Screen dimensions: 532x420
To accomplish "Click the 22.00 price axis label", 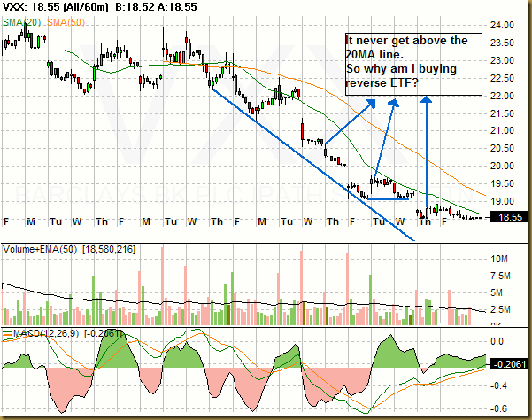I will tap(502, 96).
